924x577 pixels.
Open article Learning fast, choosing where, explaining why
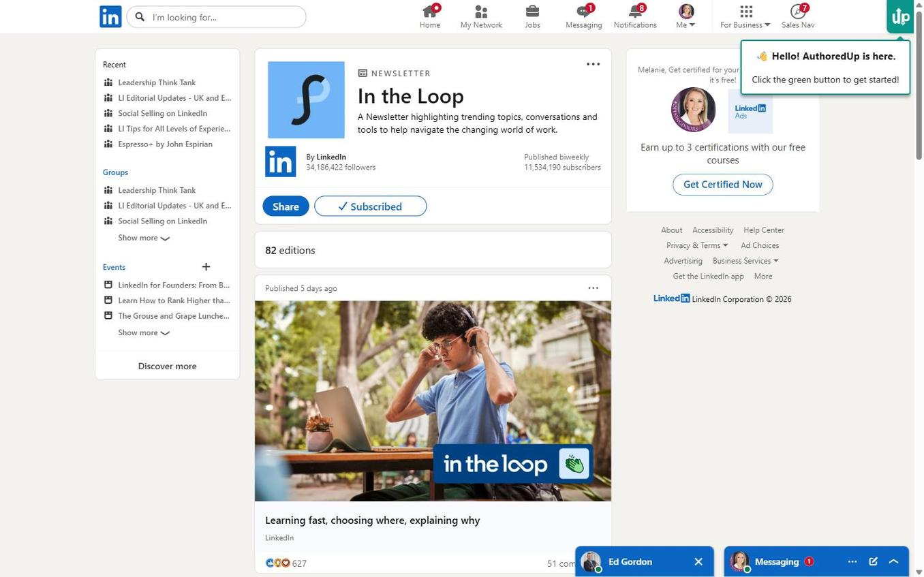[x=373, y=520]
